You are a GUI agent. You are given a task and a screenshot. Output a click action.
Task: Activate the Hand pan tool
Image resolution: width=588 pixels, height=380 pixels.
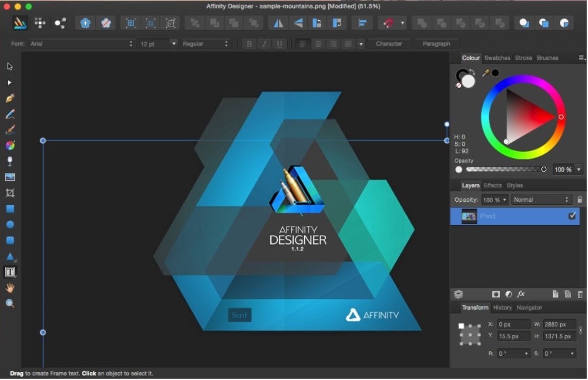pyautogui.click(x=10, y=288)
